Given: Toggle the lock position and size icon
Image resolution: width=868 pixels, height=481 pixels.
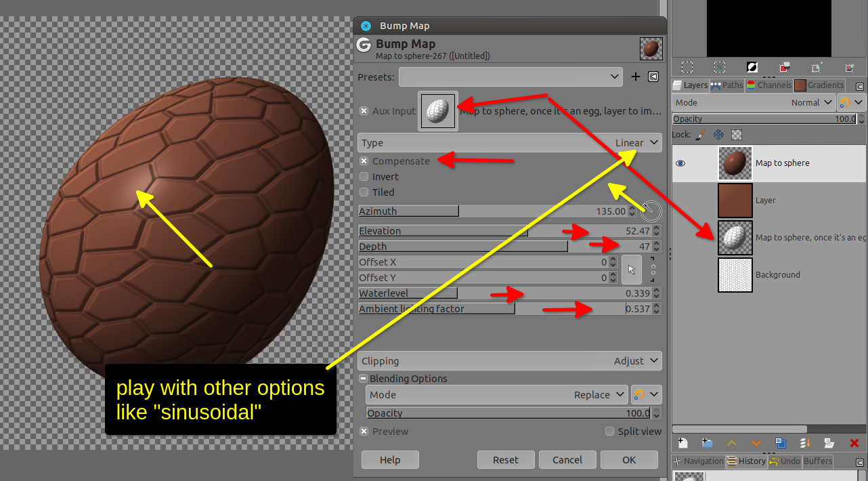Looking at the screenshot, I should 719,135.
